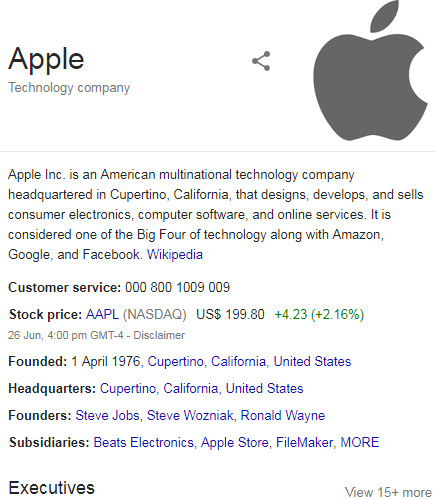Open the Beats Electronics subsidiary link
The height and width of the screenshot is (499, 435).
144,443
